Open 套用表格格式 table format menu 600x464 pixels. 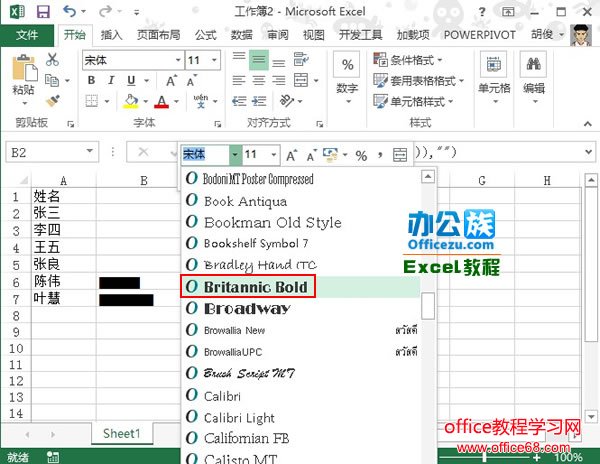(418, 80)
